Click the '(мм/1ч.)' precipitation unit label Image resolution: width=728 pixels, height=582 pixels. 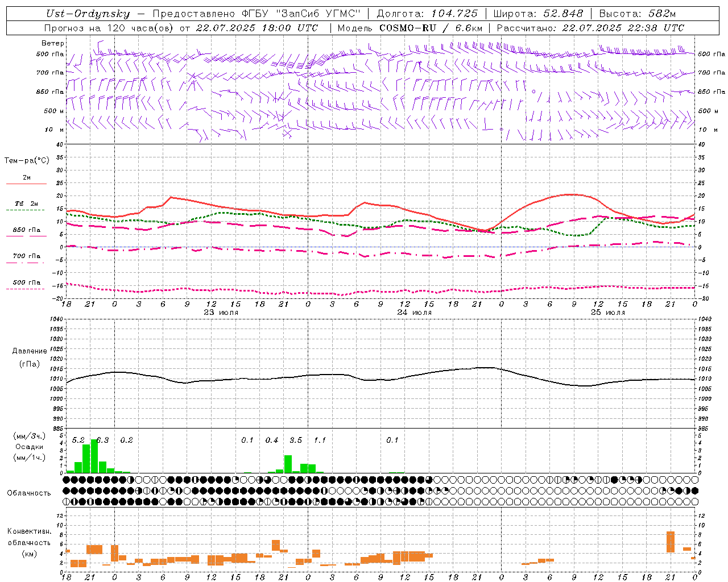[x=29, y=458]
